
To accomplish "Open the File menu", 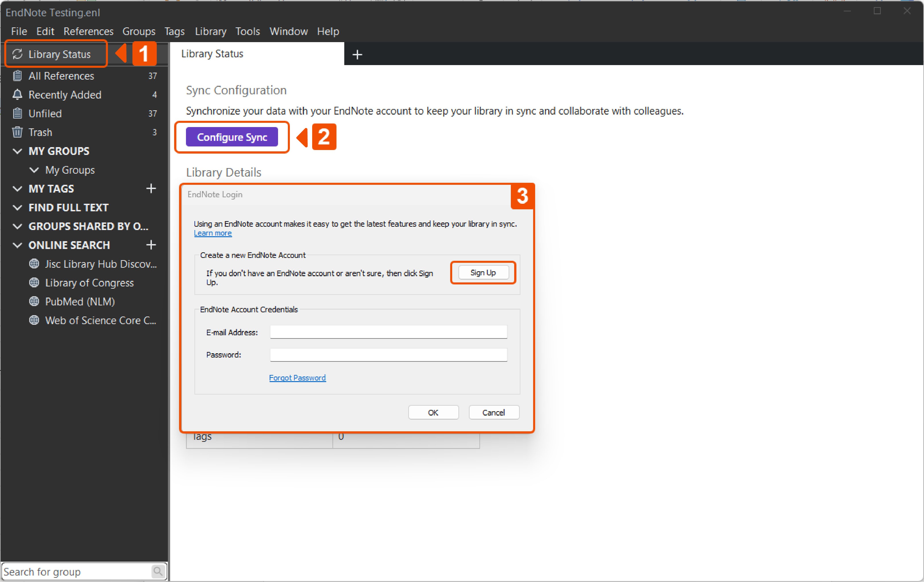I will click(x=19, y=31).
